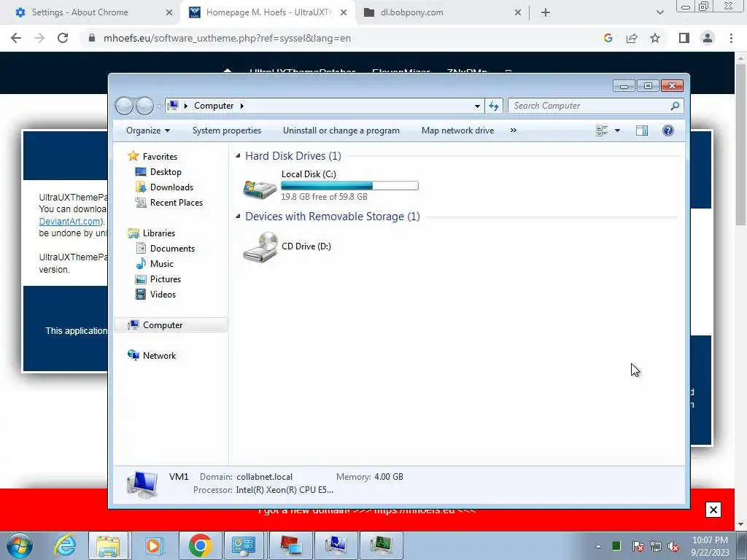Click Map network drive
Screen dimensions: 747x560
pos(458,131)
